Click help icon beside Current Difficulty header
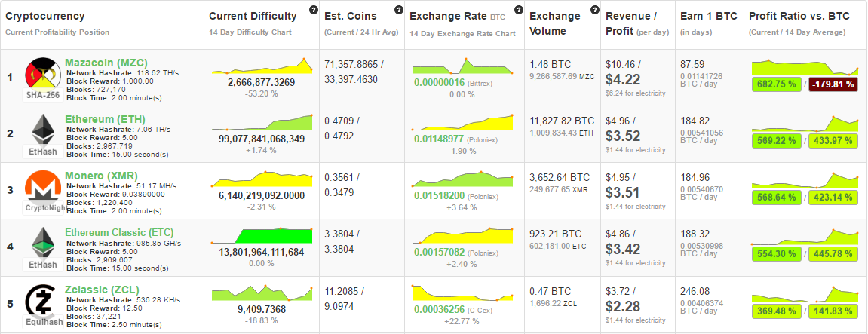 (x=313, y=10)
